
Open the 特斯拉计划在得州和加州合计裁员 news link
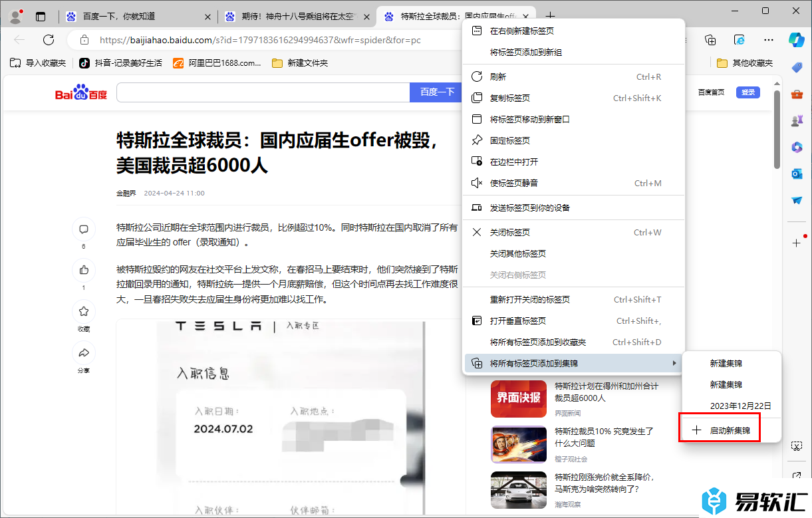point(607,392)
